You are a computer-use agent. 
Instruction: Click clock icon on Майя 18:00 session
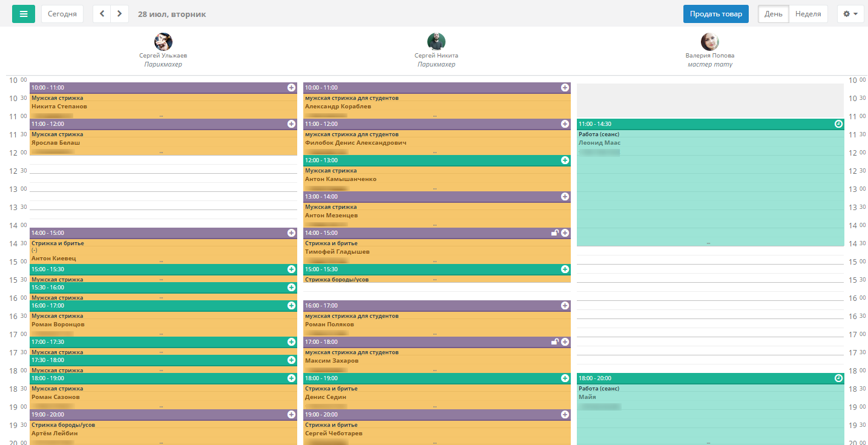(x=838, y=378)
